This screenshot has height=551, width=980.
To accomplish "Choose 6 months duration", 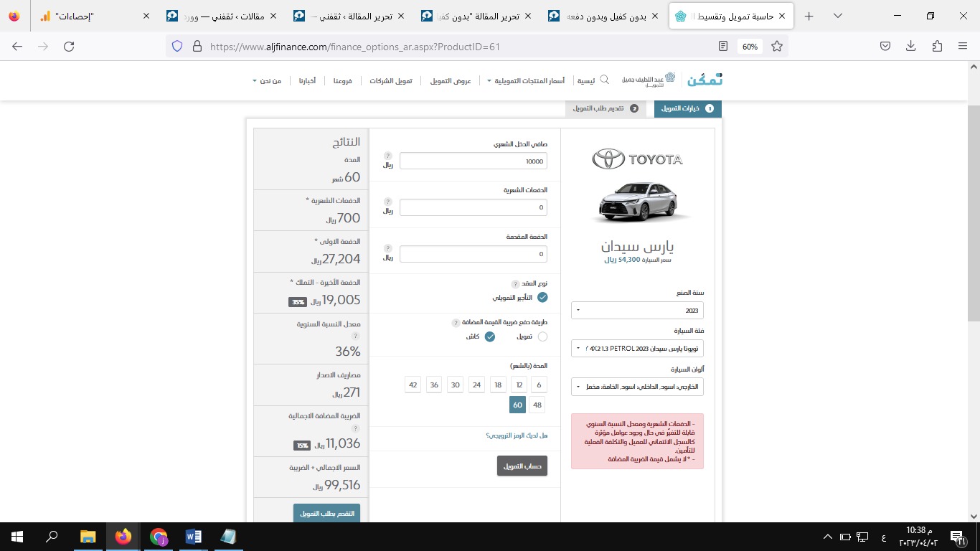I will (539, 385).
